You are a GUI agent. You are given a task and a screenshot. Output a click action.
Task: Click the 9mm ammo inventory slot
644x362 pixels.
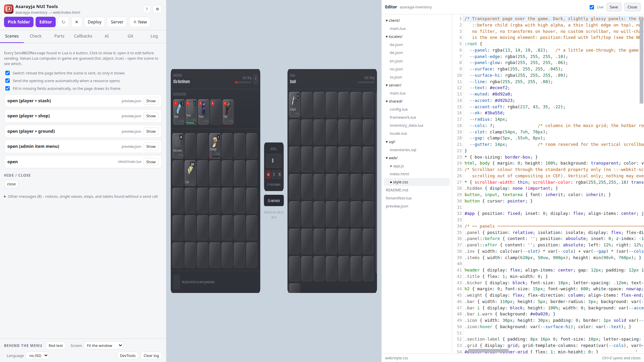click(x=178, y=146)
